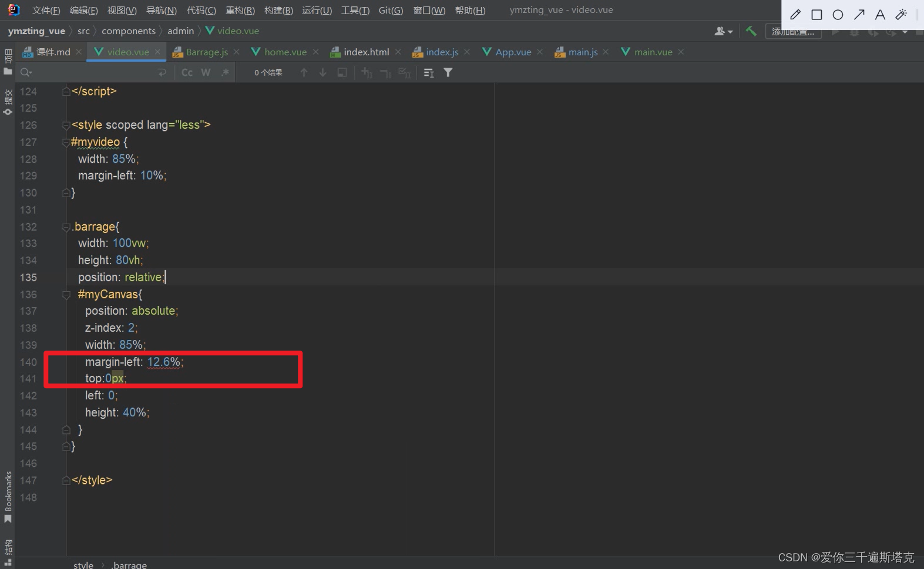Collapse the #myvideo block fold at line 127
Screen dimensions: 924x569
point(66,142)
